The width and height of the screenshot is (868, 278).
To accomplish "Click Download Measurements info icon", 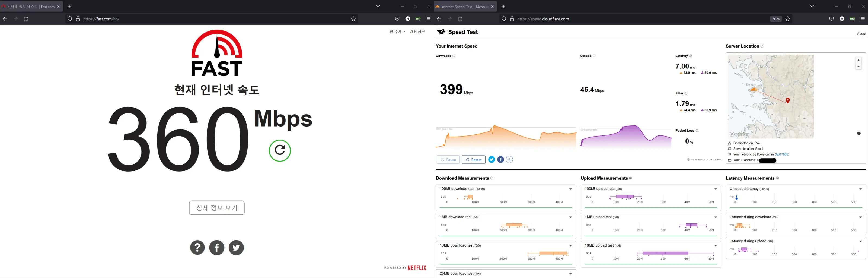I will point(492,178).
